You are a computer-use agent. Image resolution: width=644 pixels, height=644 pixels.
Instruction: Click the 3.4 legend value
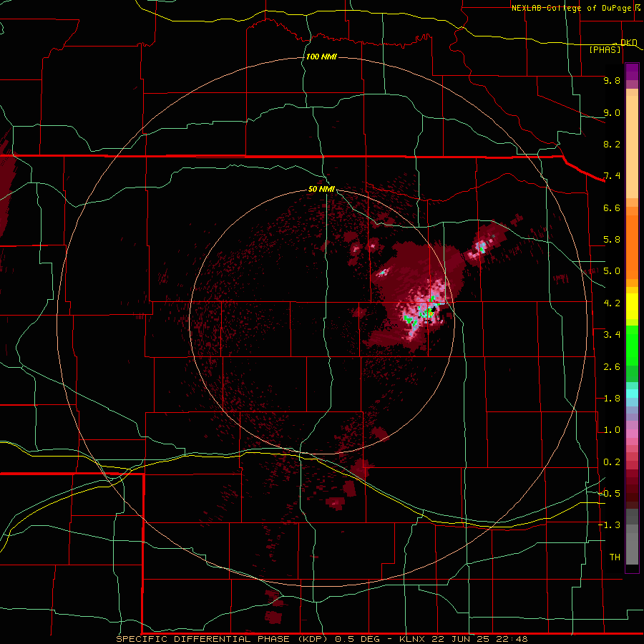[x=612, y=335]
